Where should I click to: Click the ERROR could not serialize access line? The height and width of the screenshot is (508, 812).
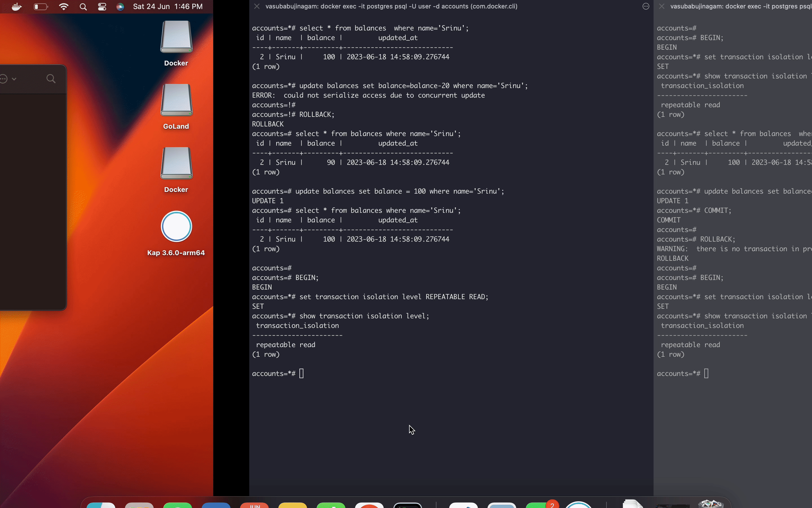tap(368, 95)
